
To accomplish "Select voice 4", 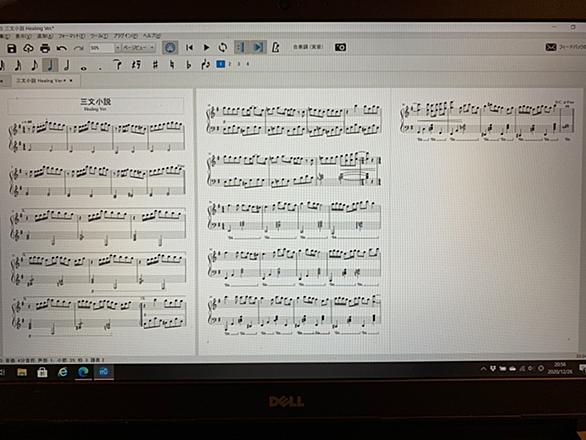I will coord(247,64).
